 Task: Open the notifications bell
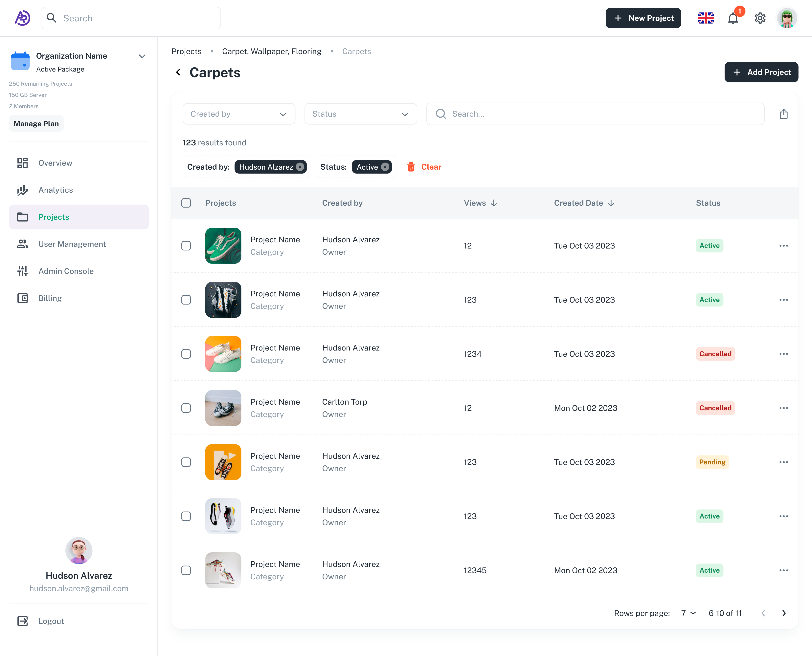[x=733, y=18]
